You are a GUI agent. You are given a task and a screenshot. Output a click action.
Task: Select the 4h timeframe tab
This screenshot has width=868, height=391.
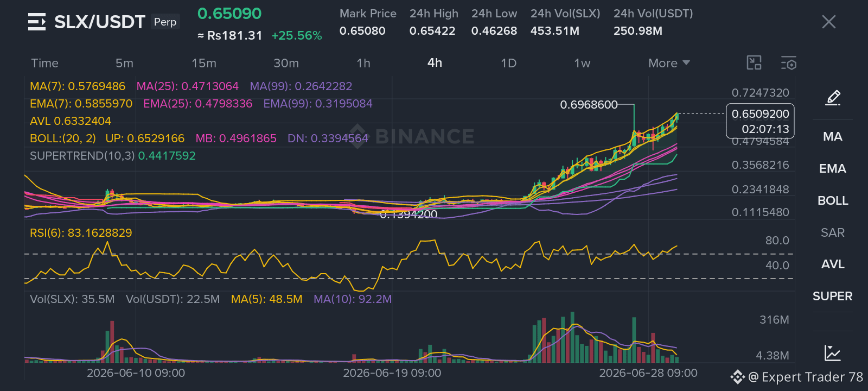(435, 63)
